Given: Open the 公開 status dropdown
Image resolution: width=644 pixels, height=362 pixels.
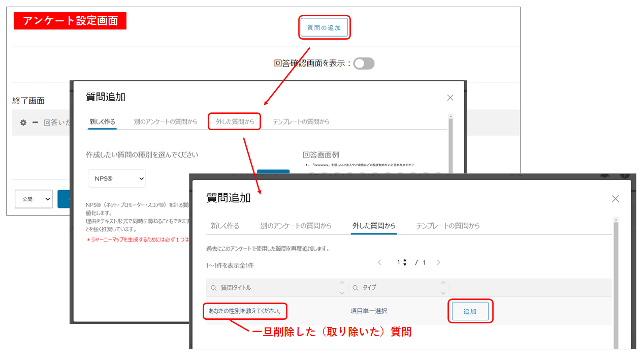Looking at the screenshot, I should click(34, 199).
